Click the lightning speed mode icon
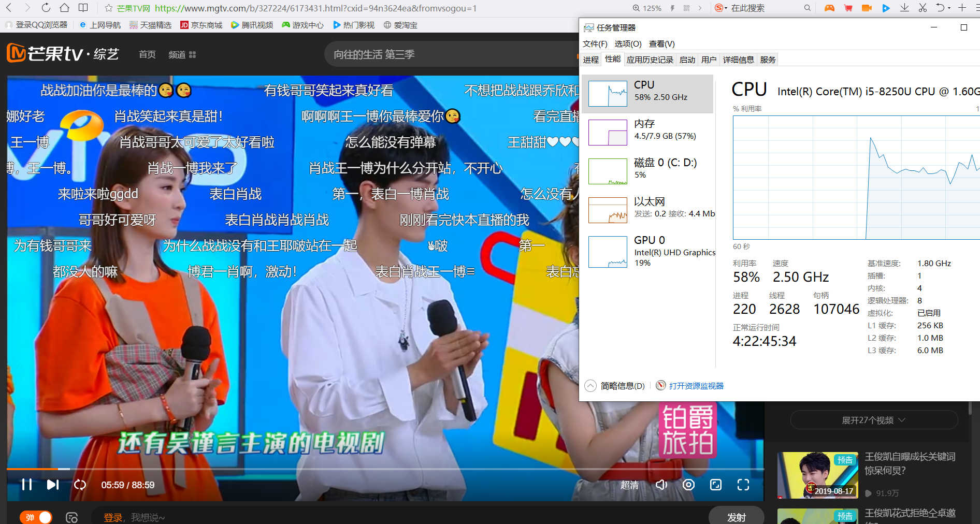Screen dimensions: 980x524 [672, 8]
